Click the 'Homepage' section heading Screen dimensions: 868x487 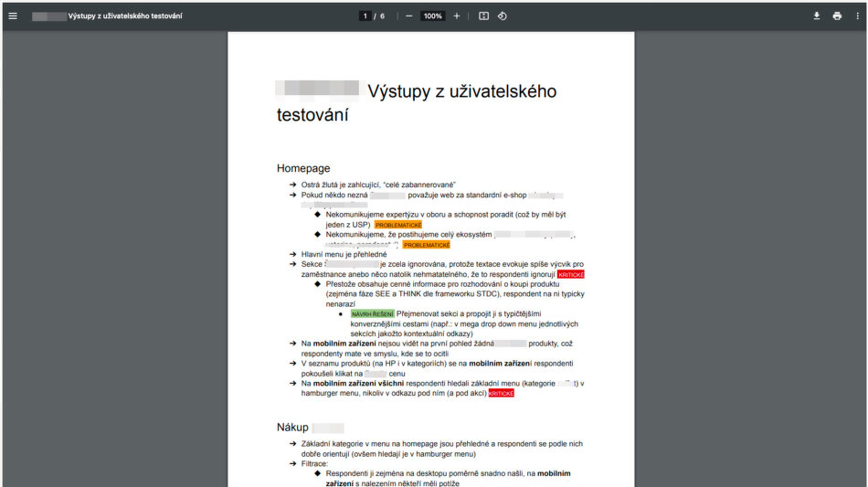click(303, 168)
